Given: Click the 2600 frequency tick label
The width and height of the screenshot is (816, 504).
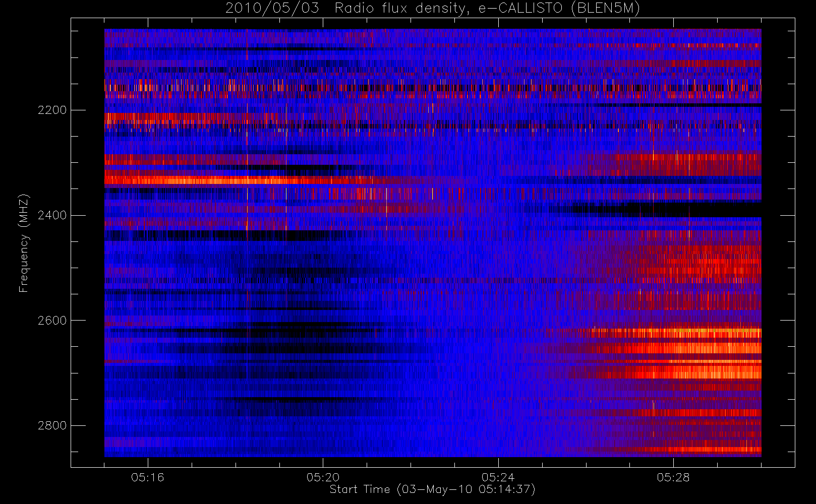Looking at the screenshot, I should (x=52, y=321).
